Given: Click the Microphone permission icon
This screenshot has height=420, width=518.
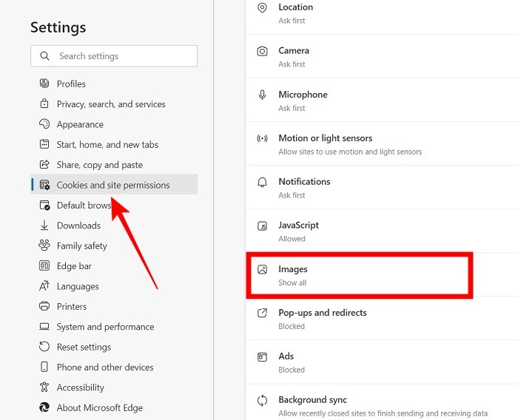Looking at the screenshot, I should pos(262,95).
